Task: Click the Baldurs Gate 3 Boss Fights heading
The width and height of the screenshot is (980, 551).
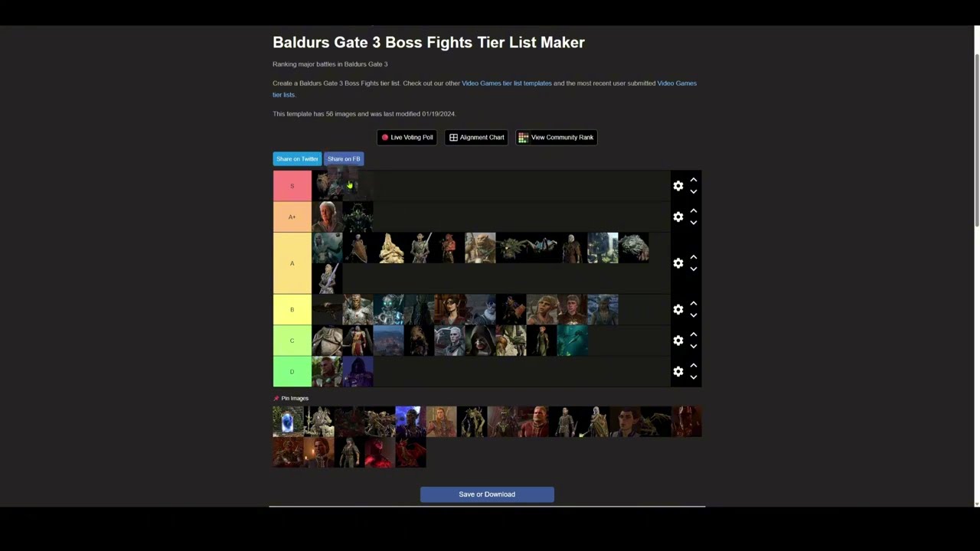Action: coord(429,42)
